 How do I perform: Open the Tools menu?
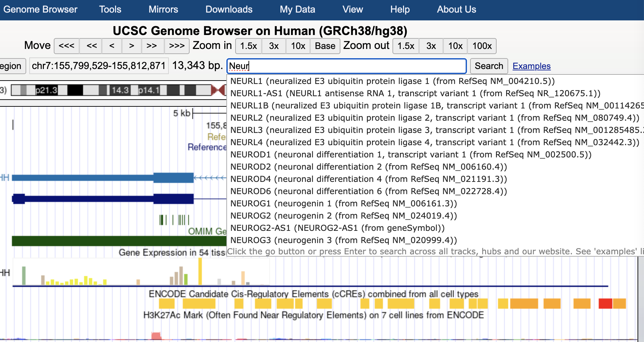tap(110, 10)
